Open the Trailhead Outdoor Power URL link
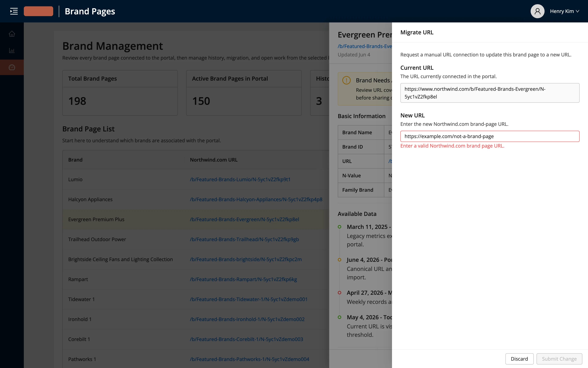Viewport: 588px width, 368px height. point(244,239)
